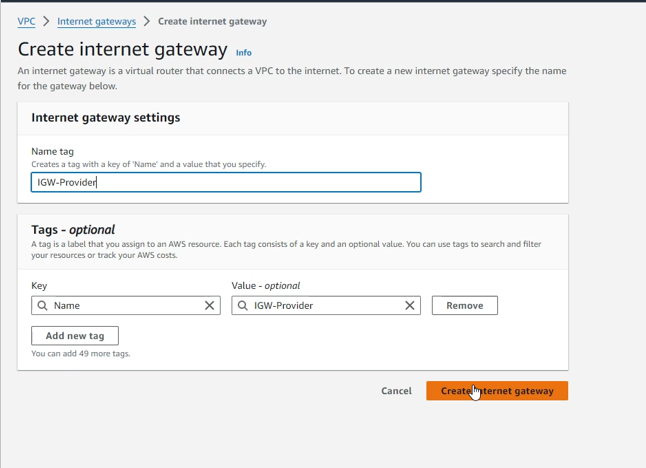646x468 pixels.
Task: Open the Info link beside the page title
Action: tap(243, 52)
